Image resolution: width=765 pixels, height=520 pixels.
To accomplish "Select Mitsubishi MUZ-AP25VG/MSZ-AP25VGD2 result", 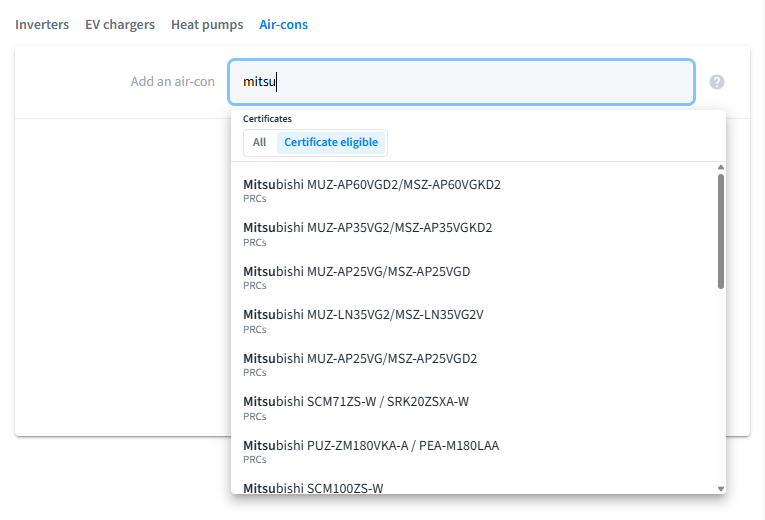I will click(360, 363).
